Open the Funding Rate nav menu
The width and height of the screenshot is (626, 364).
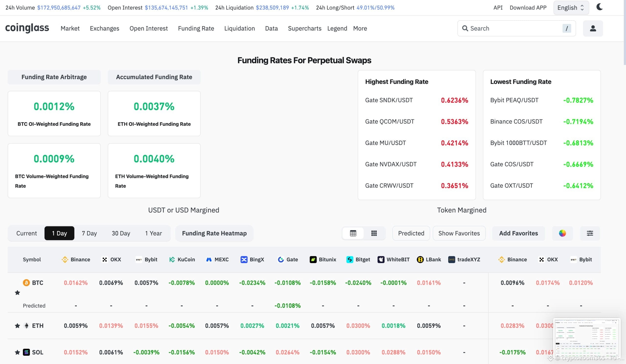point(196,28)
